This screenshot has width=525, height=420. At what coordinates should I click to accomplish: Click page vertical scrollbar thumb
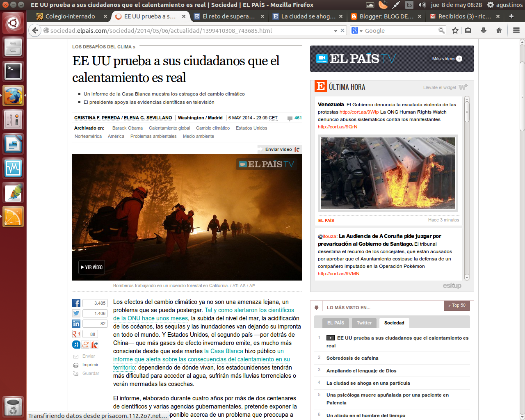(522, 96)
